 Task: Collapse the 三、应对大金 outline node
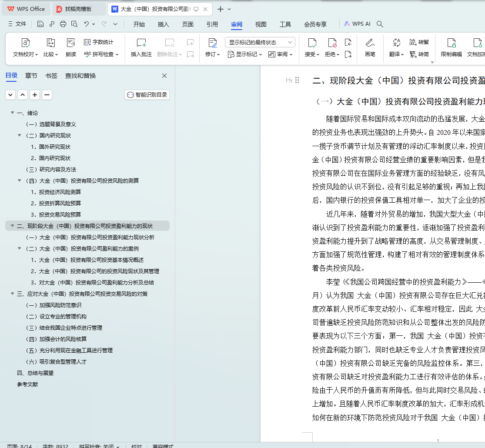(x=12, y=294)
